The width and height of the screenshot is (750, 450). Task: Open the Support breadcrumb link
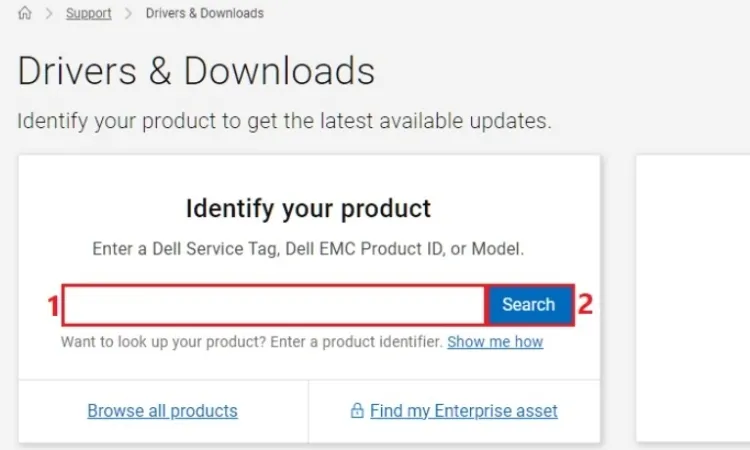click(88, 14)
